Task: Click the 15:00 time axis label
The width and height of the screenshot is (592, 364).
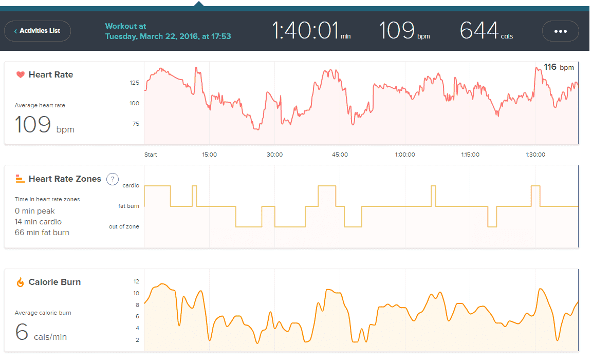Action: tap(209, 155)
